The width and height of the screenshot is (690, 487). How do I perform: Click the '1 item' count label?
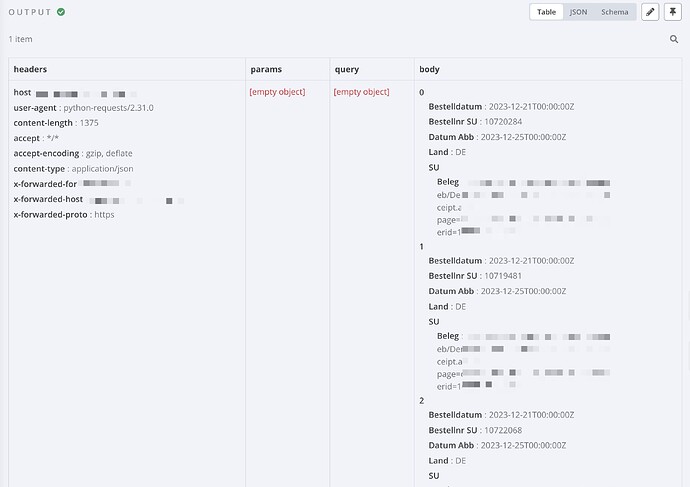(x=20, y=39)
